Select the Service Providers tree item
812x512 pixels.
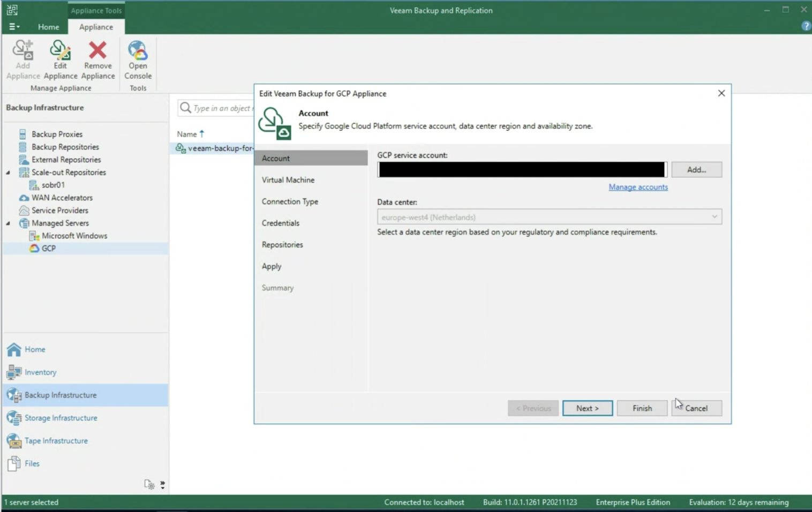60,210
